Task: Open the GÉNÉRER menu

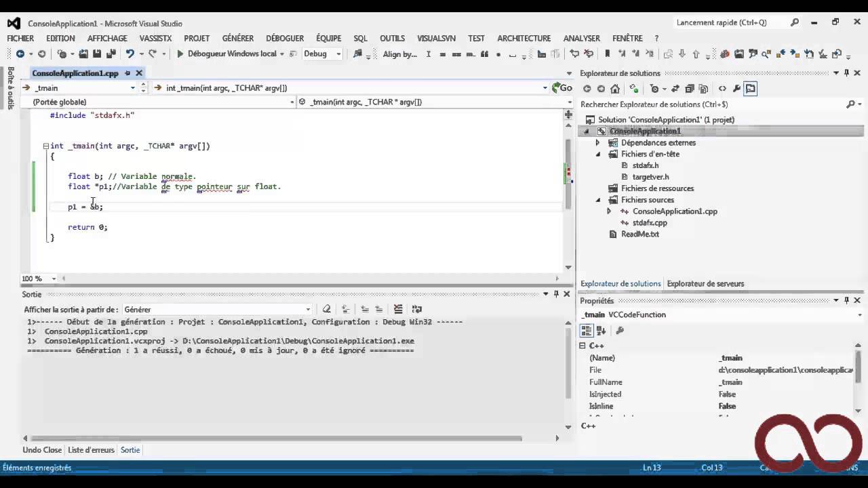Action: point(237,39)
